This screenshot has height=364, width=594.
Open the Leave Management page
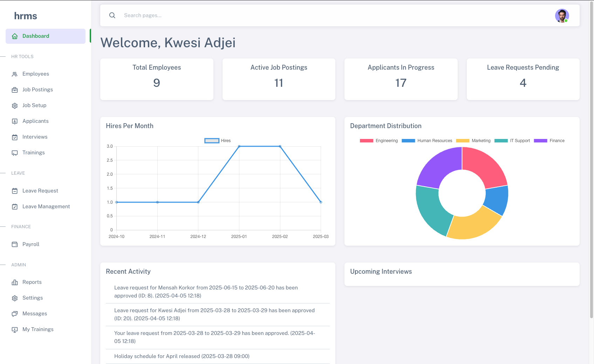(x=46, y=206)
